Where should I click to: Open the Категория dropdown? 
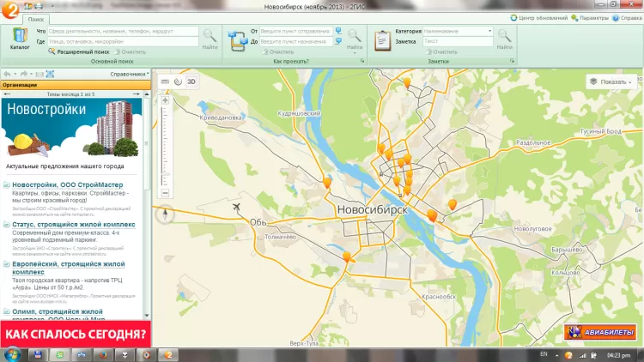coord(489,31)
